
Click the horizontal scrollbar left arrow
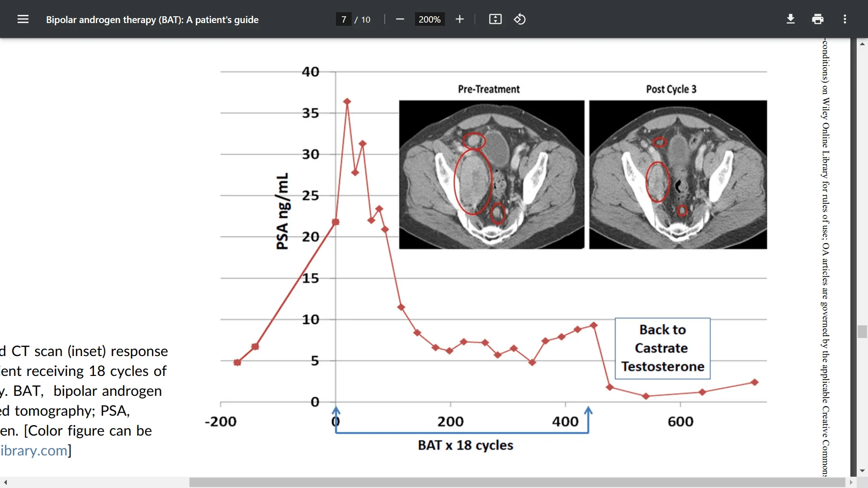[5, 483]
